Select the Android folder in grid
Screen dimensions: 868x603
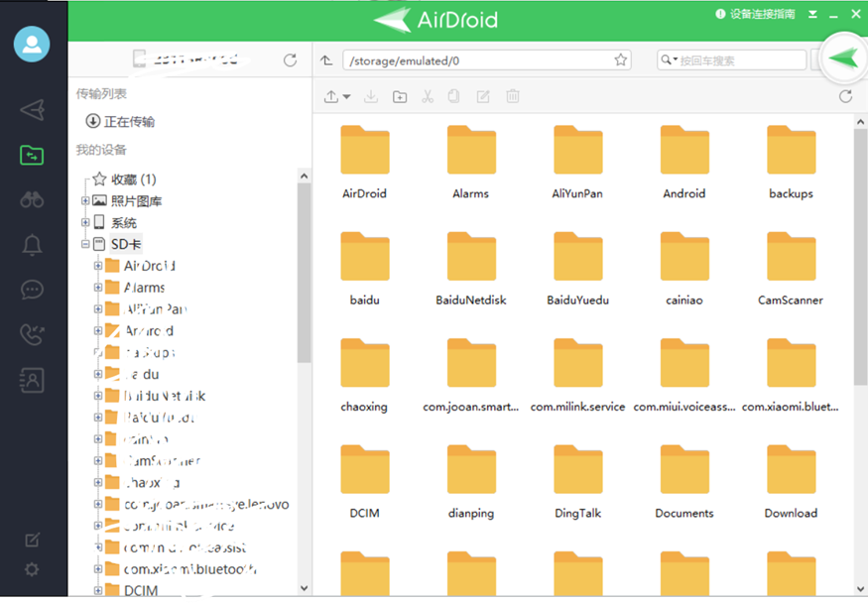(684, 162)
